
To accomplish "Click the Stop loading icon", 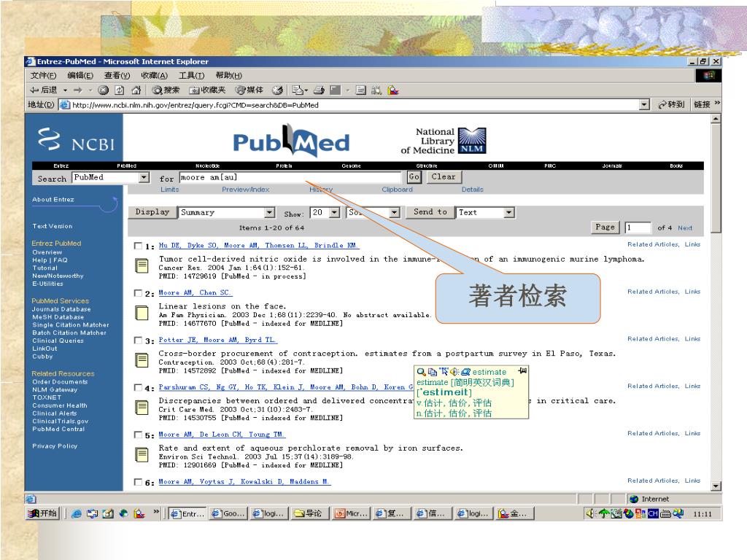I will 103,90.
